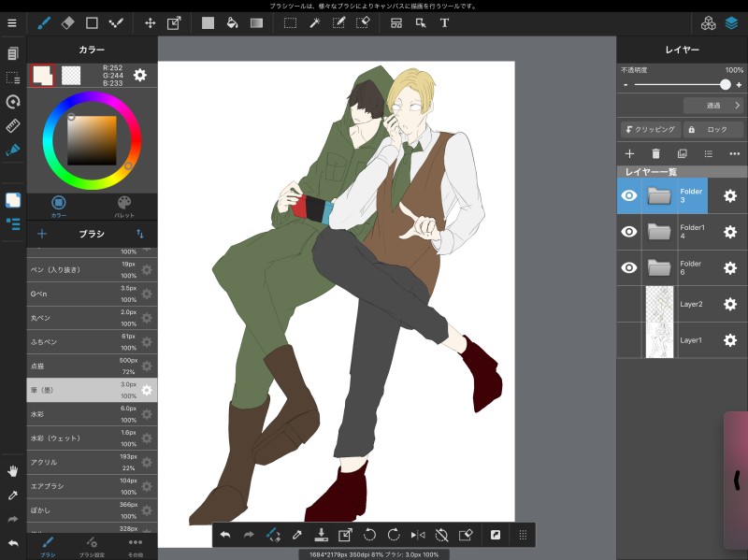This screenshot has width=748, height=560.
Task: Choose the Magic Wand selection tool
Action: (314, 22)
